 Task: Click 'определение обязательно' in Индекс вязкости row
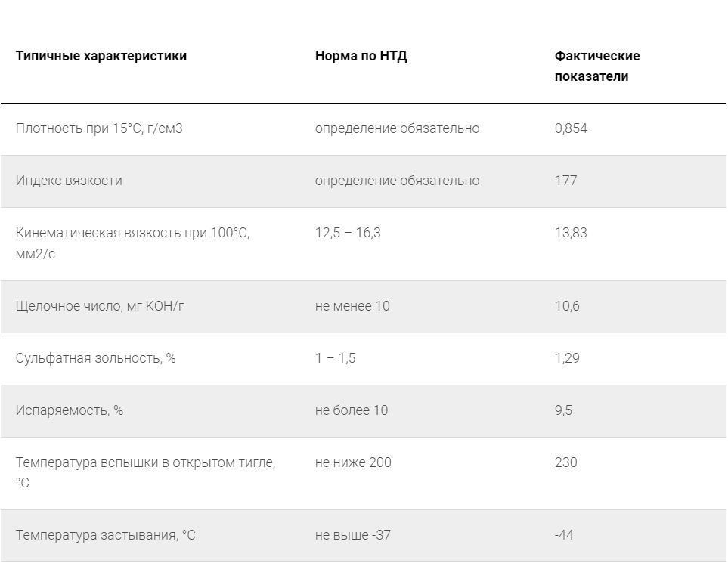tap(397, 181)
